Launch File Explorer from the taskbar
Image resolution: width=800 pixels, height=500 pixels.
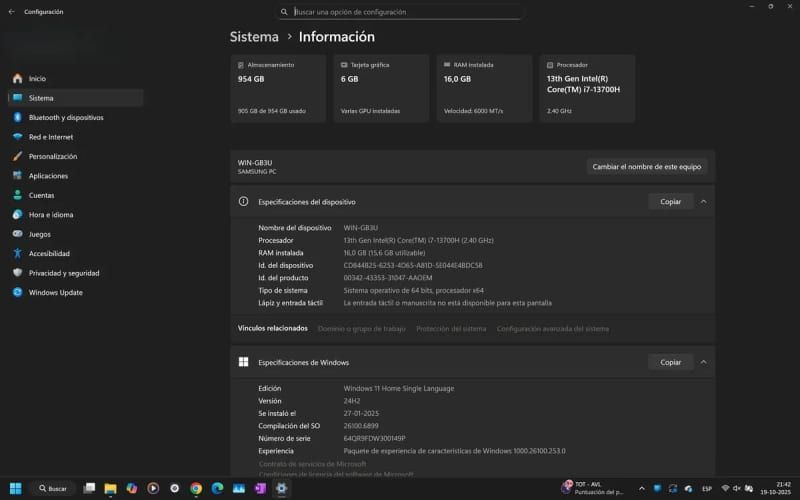click(x=110, y=488)
